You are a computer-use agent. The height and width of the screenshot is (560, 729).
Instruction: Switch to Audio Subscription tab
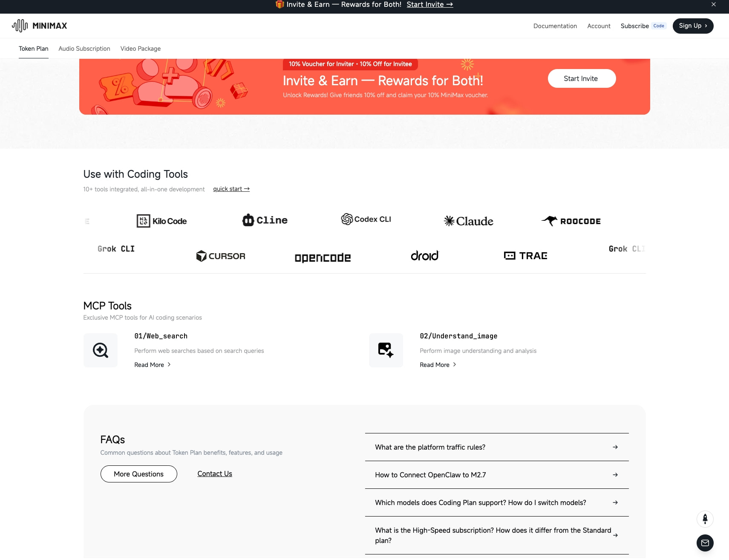tap(84, 49)
